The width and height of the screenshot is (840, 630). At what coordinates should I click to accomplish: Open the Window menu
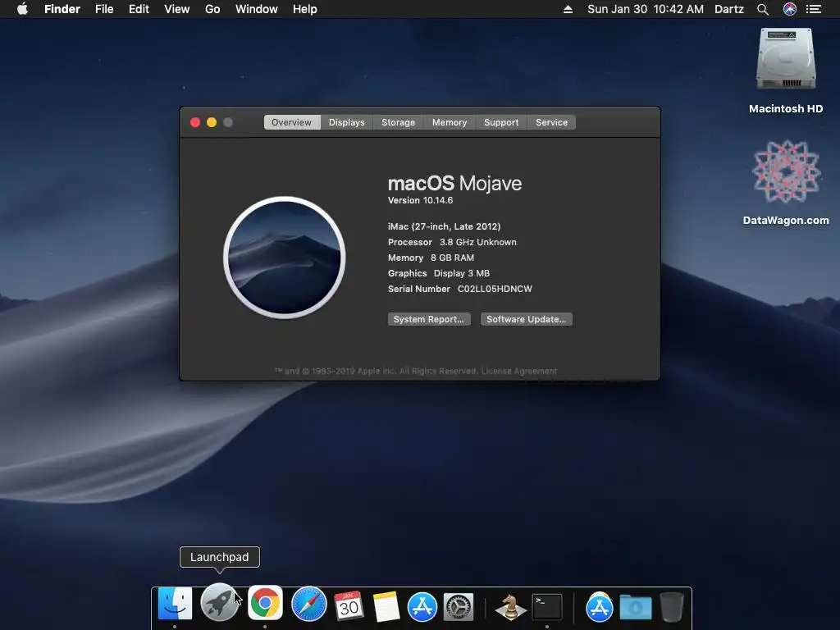pos(257,9)
